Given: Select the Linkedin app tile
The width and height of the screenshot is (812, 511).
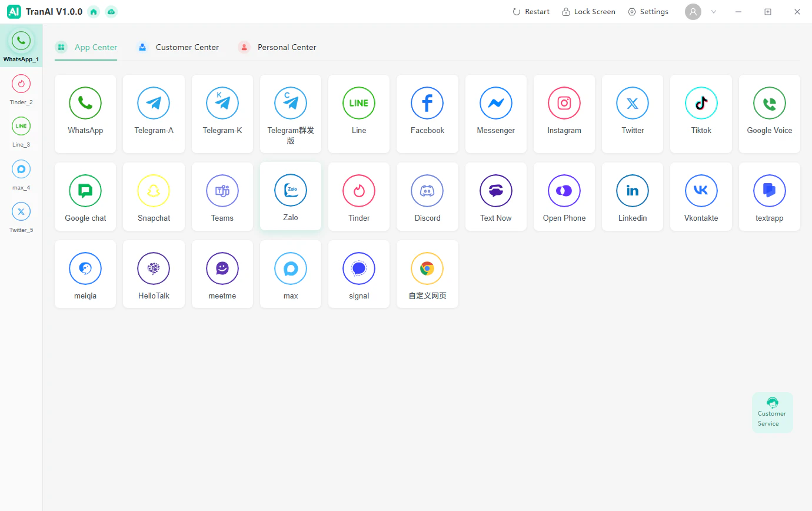Looking at the screenshot, I should pos(633,197).
